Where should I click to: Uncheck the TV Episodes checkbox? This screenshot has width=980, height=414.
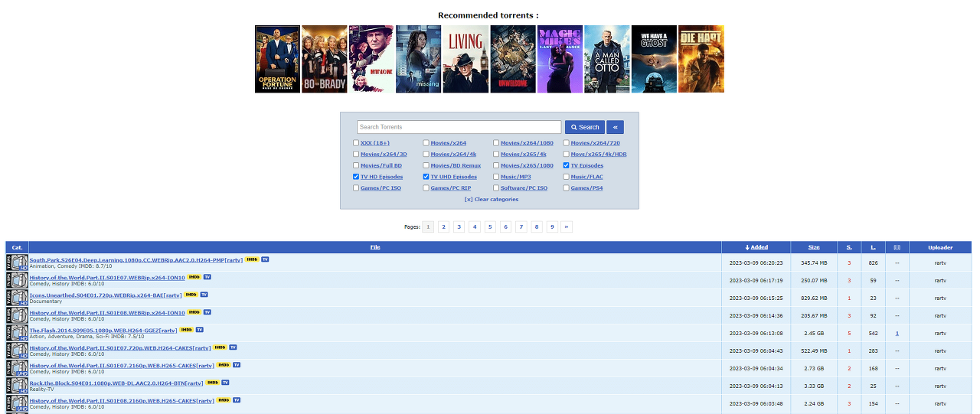point(566,165)
